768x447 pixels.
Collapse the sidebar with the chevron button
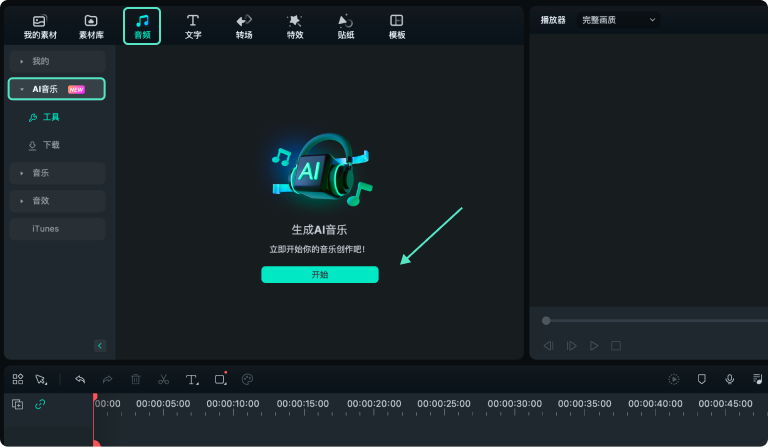coord(100,346)
